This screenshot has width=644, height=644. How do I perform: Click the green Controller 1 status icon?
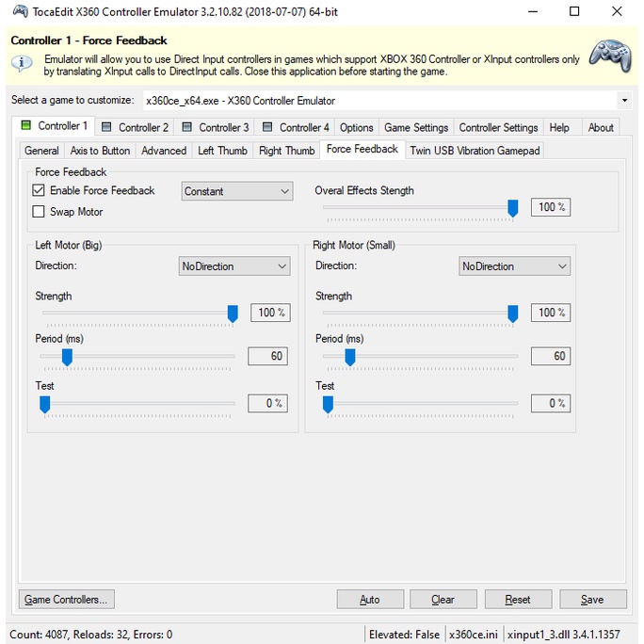25,126
